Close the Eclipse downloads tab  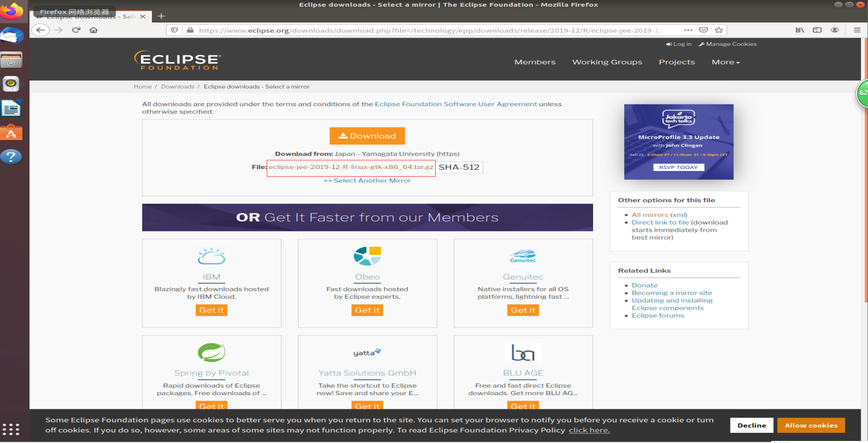(143, 16)
